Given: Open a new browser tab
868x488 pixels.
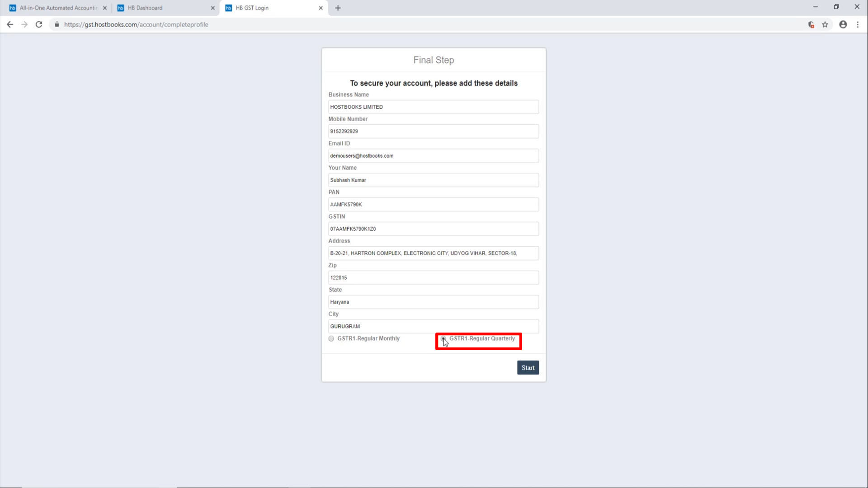Looking at the screenshot, I should (x=338, y=8).
